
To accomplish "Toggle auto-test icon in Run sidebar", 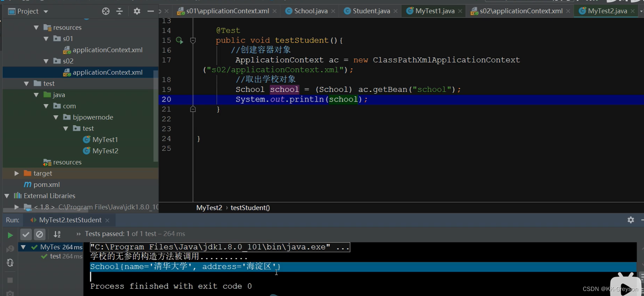I will point(10,263).
